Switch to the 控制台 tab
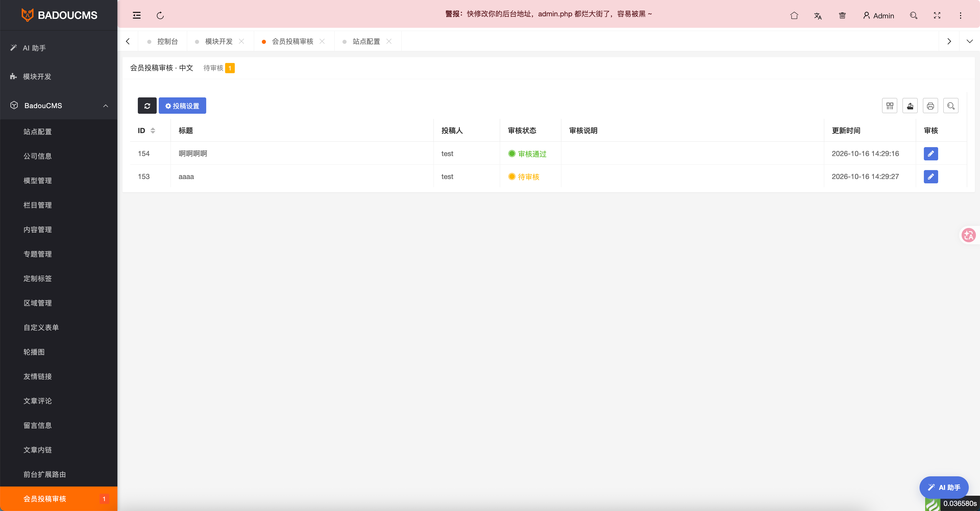 coord(163,42)
